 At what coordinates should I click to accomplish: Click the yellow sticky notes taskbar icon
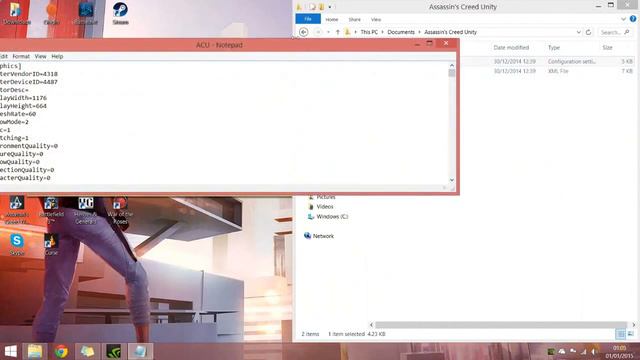pos(87,351)
